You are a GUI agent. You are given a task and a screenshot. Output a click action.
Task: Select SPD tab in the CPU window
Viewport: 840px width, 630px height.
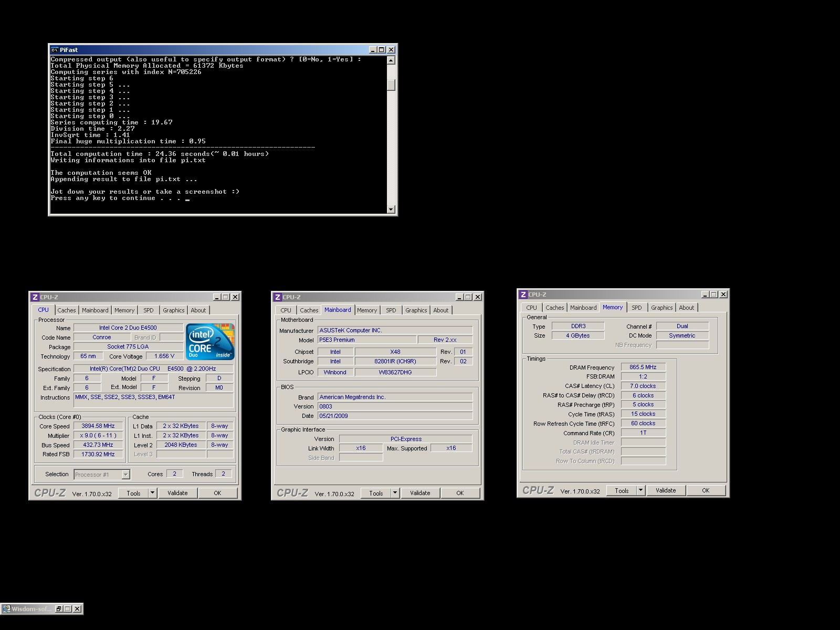pyautogui.click(x=149, y=310)
